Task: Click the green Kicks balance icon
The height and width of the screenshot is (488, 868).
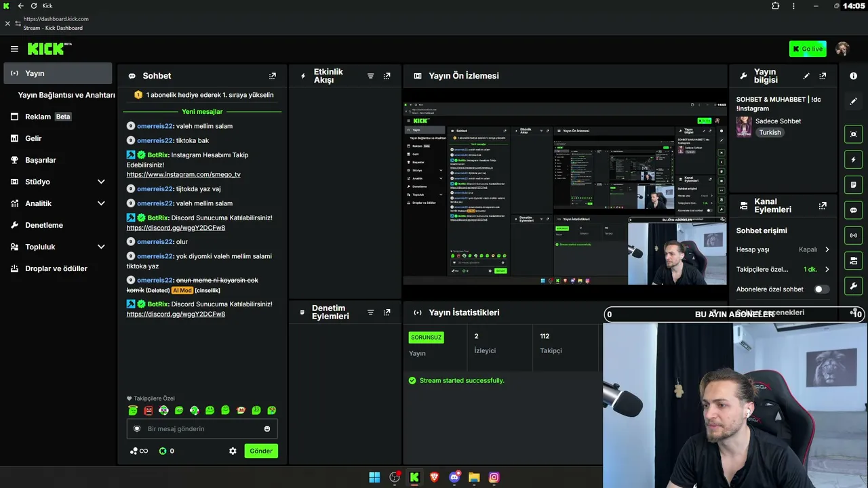Action: (163, 451)
